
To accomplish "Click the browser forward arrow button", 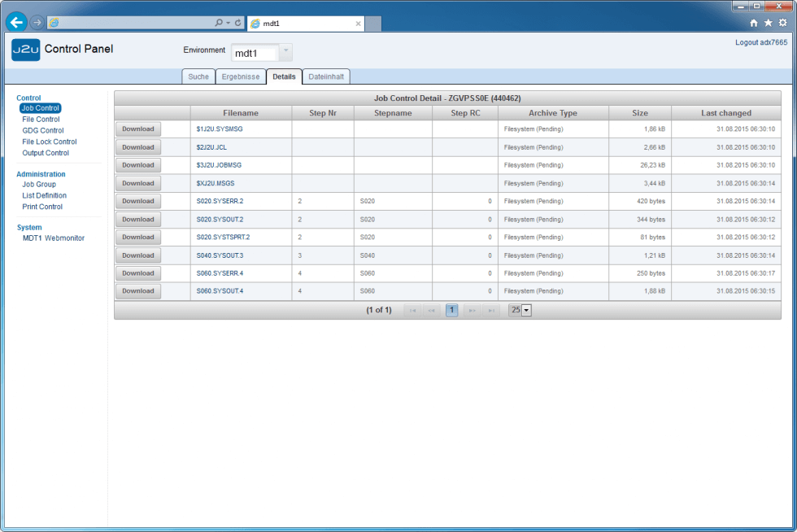I will pyautogui.click(x=37, y=23).
